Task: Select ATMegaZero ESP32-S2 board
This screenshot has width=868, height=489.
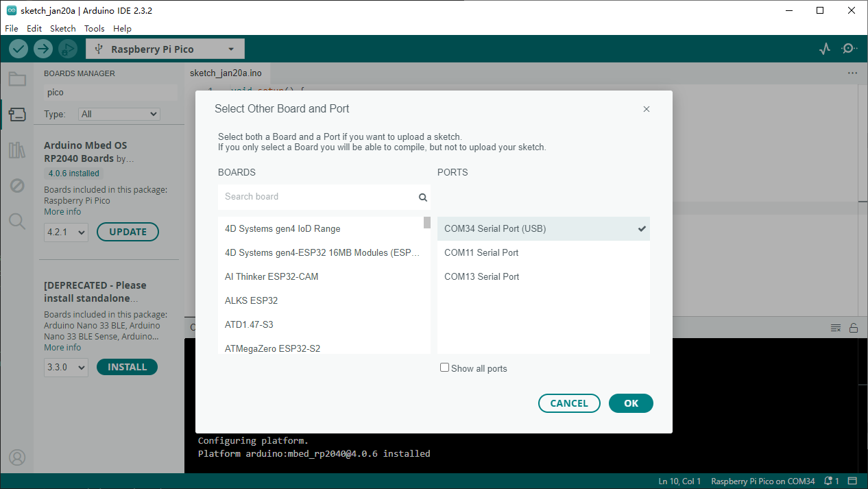Action: pyautogui.click(x=321, y=347)
